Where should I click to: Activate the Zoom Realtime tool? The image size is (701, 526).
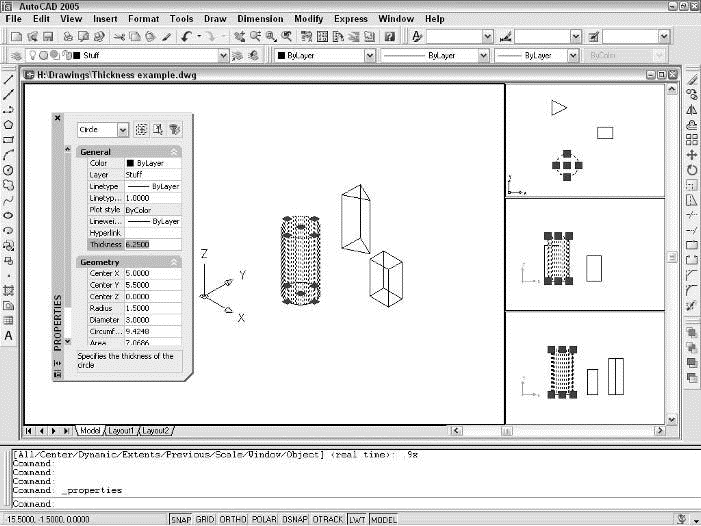click(x=255, y=37)
